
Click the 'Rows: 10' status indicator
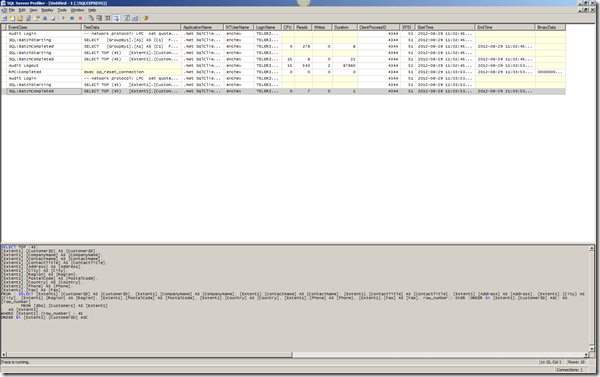click(576, 362)
